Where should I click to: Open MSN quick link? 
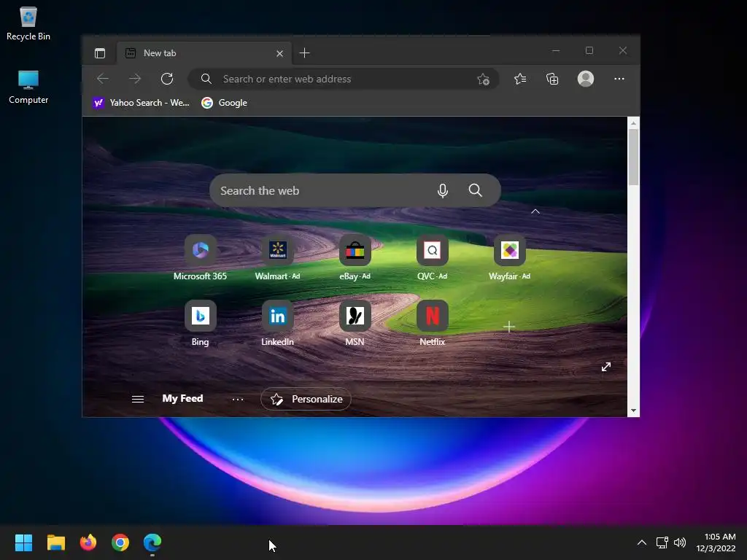tap(355, 323)
